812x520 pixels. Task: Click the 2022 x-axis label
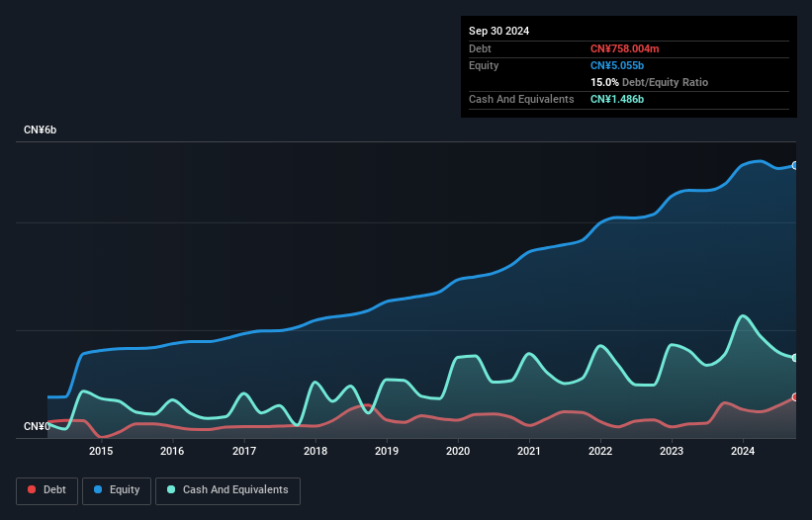point(600,451)
